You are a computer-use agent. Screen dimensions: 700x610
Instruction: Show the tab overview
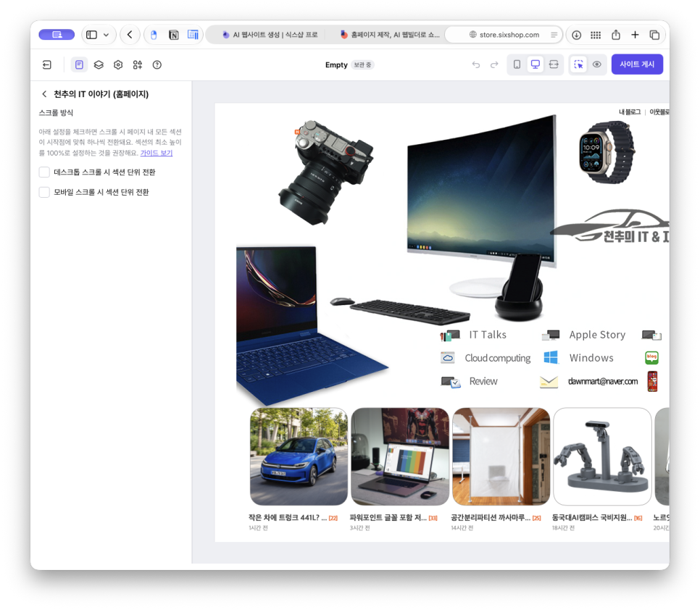pyautogui.click(x=654, y=35)
